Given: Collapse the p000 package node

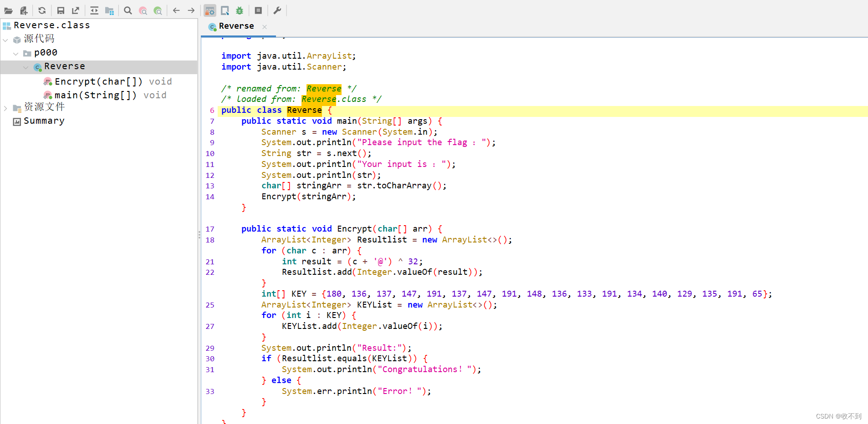Looking at the screenshot, I should pyautogui.click(x=15, y=54).
